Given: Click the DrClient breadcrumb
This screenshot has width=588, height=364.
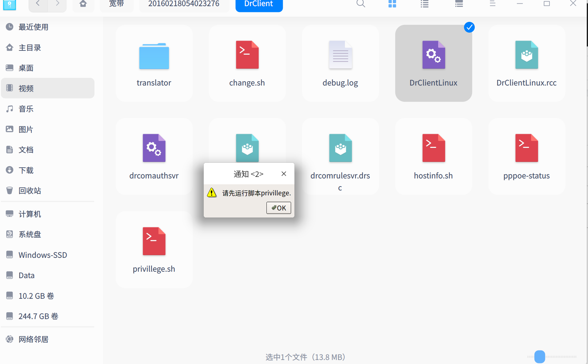Looking at the screenshot, I should (x=259, y=4).
